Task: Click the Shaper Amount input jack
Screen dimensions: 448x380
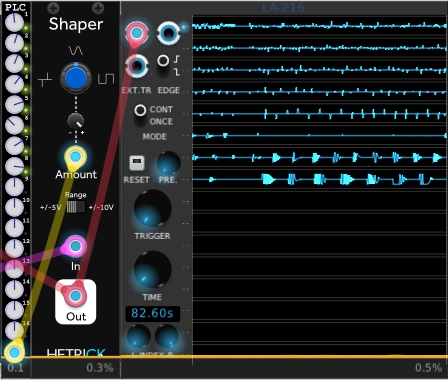Action: point(76,156)
